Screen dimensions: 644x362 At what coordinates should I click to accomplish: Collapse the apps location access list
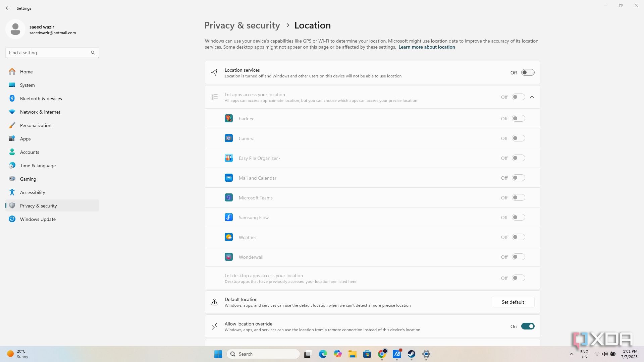click(532, 97)
